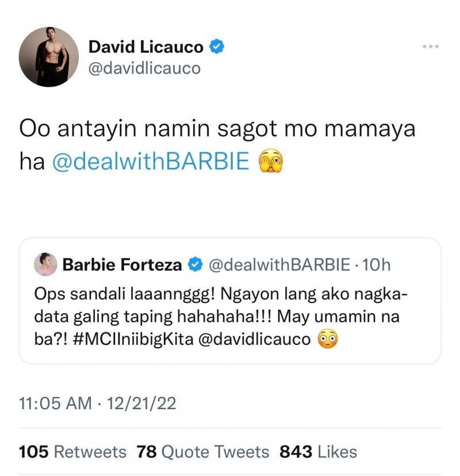Click @dealwithBARBIE mention in main tweet
Image resolution: width=460 pixels, height=476 pixels.
point(151,161)
